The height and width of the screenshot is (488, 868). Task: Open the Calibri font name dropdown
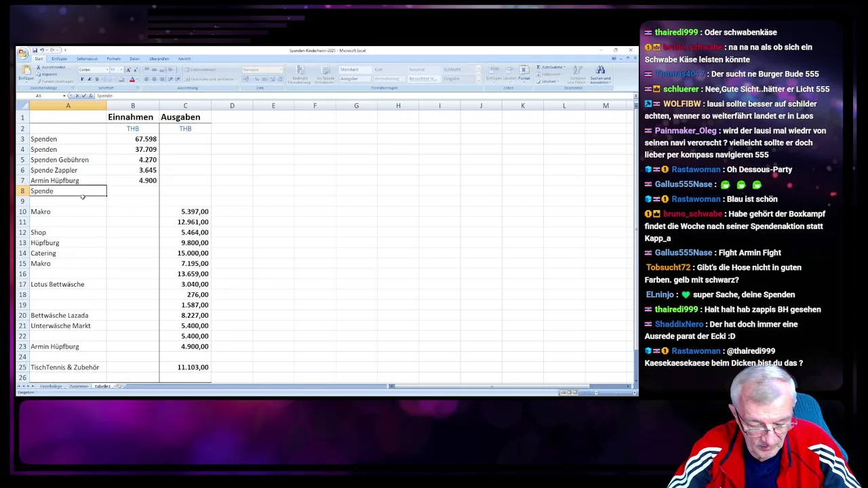coord(107,70)
